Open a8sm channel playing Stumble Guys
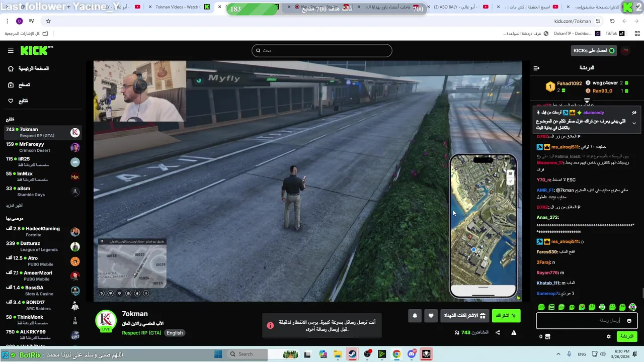 [43, 192]
